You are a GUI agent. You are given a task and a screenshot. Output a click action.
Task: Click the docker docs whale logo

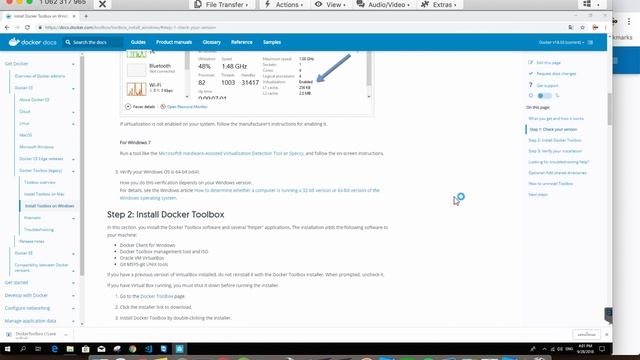(32, 42)
